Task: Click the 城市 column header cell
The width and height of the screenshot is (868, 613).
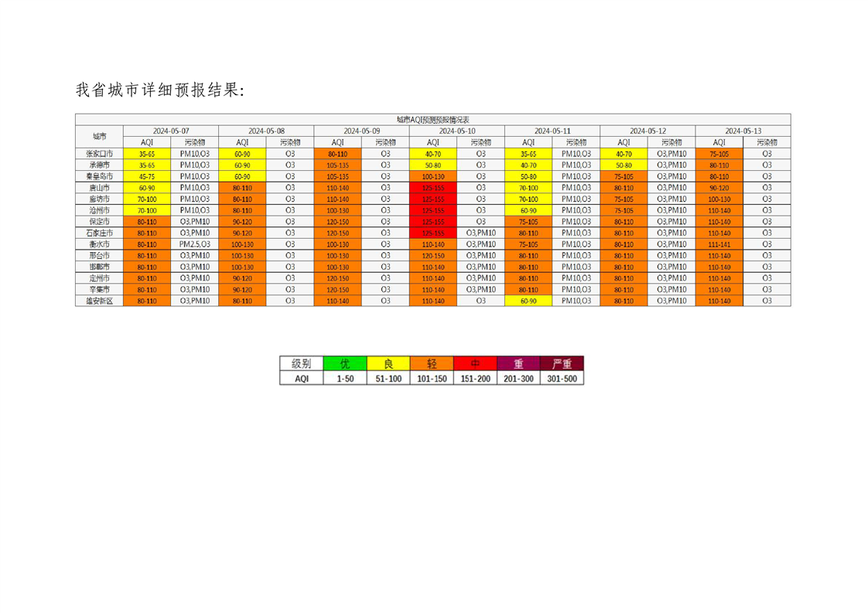Action: (x=99, y=136)
